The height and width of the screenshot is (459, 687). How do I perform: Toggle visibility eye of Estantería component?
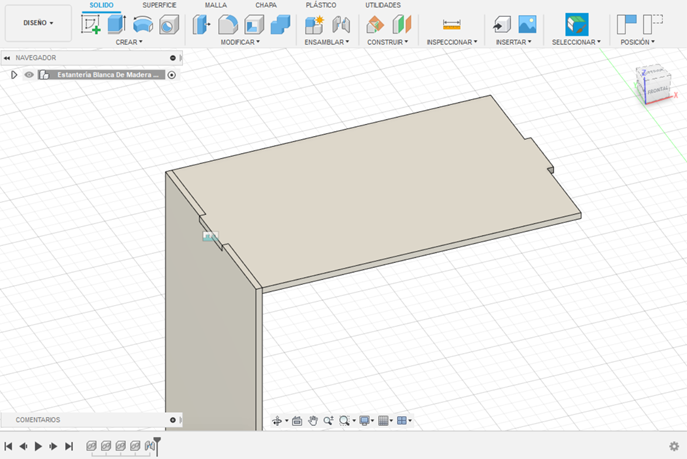click(29, 75)
